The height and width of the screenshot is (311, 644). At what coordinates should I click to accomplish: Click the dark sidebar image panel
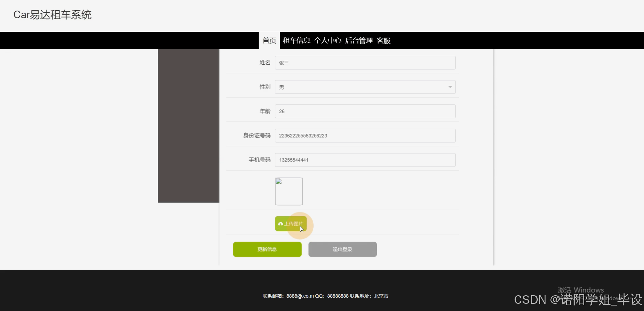[188, 126]
